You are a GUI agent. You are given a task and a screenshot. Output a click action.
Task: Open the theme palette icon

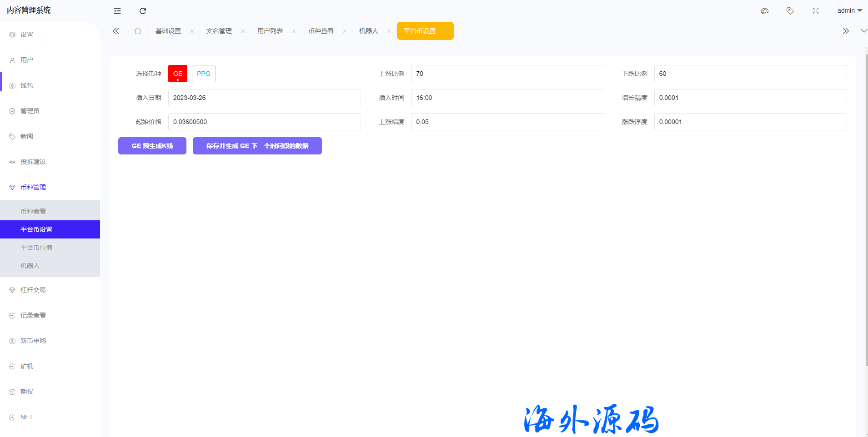pos(765,11)
